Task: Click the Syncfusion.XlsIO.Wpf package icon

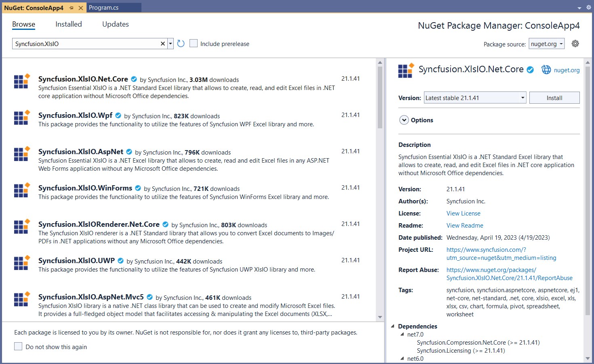Action: [x=22, y=117]
